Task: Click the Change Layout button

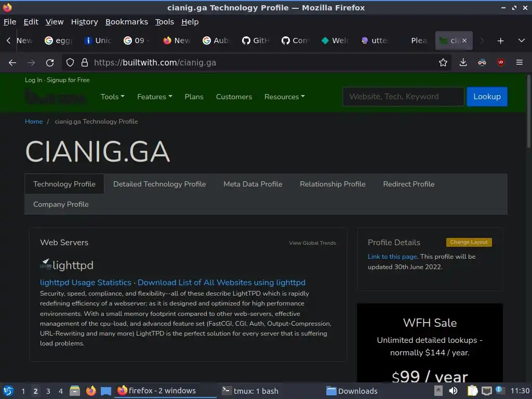Action: tap(469, 242)
